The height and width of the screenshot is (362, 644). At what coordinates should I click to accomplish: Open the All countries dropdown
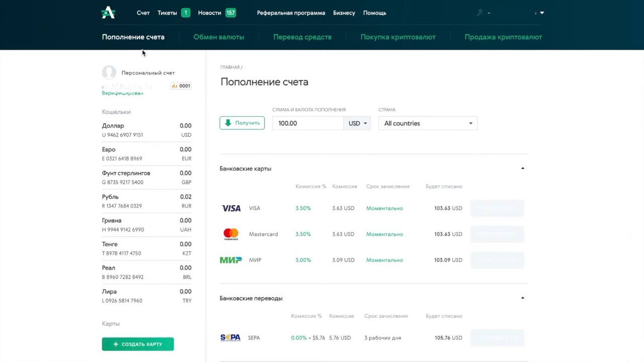click(x=428, y=123)
